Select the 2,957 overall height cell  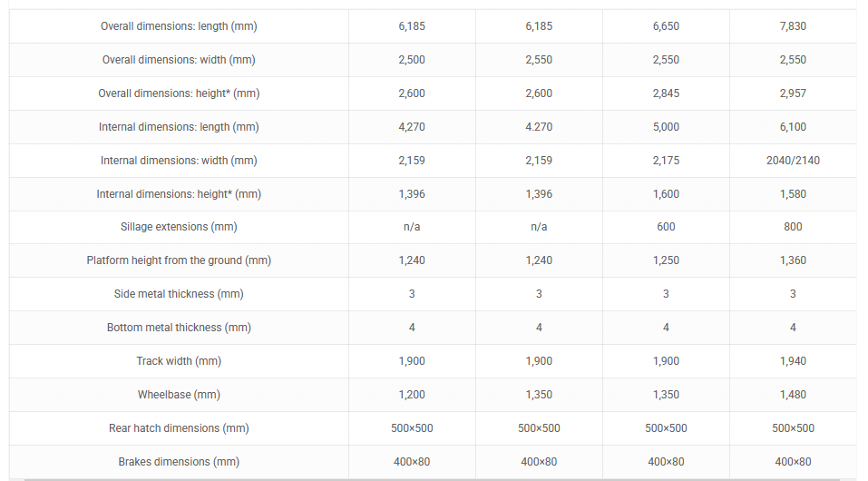[793, 93]
